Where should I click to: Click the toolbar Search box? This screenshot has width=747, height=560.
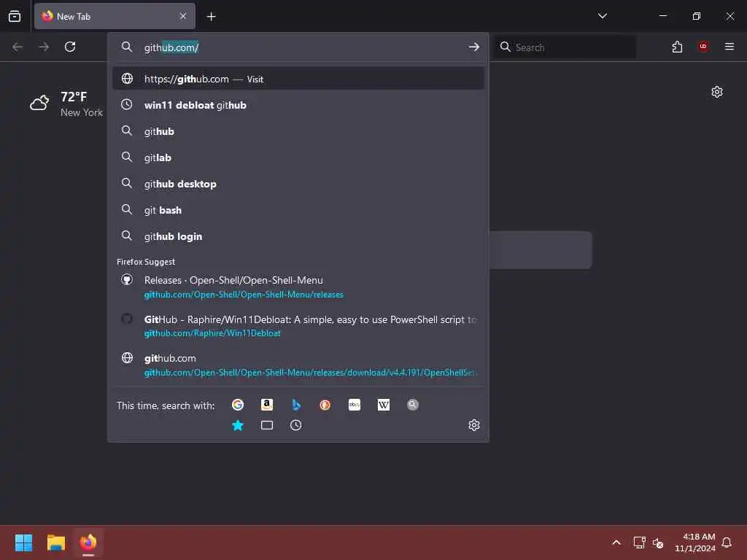pos(565,47)
